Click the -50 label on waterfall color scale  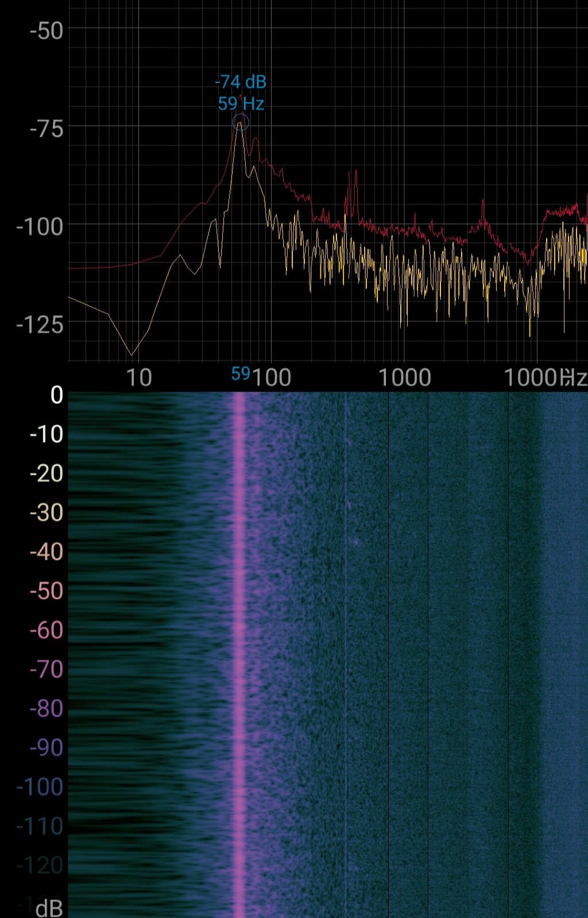click(x=46, y=591)
